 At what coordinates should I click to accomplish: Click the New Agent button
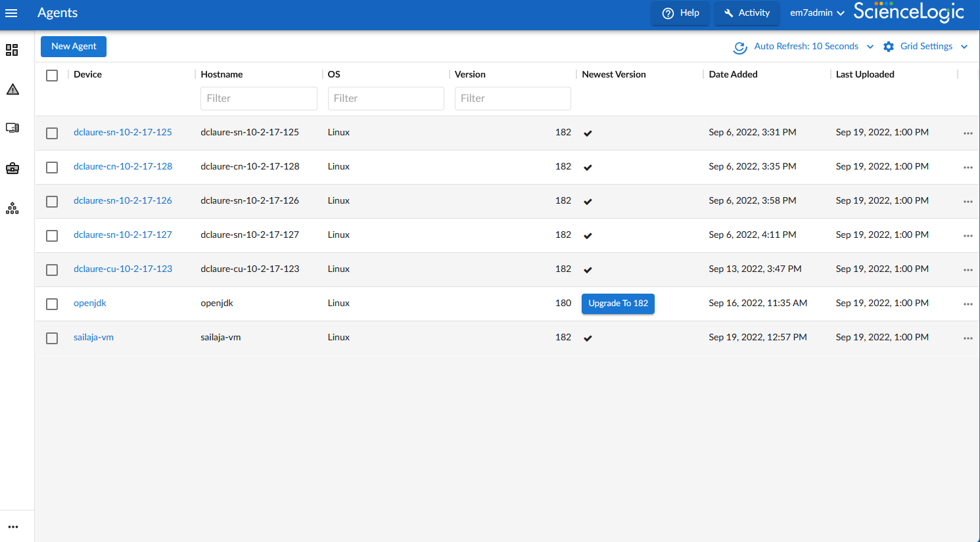pos(74,47)
